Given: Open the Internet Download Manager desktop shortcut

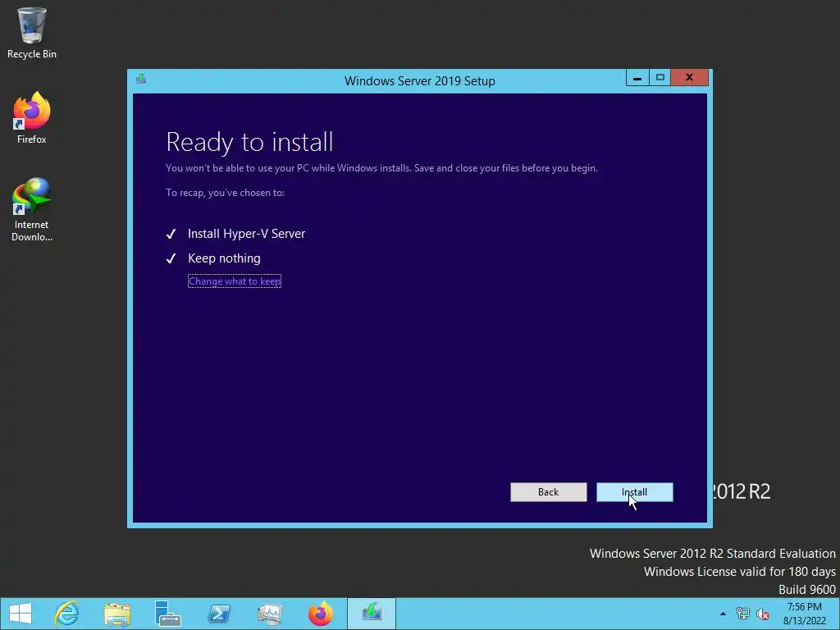Looking at the screenshot, I should pos(32,209).
